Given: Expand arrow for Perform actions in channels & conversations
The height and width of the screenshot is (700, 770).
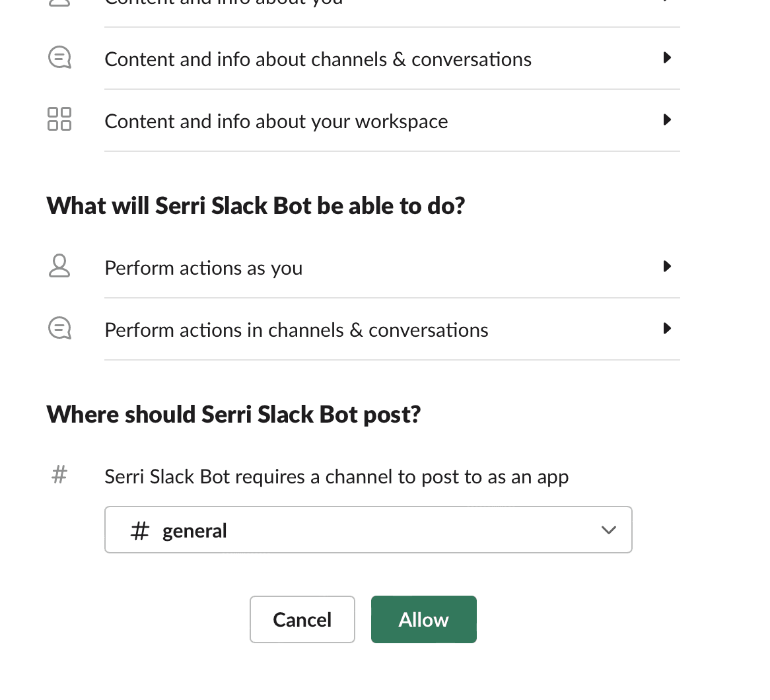Looking at the screenshot, I should [667, 328].
